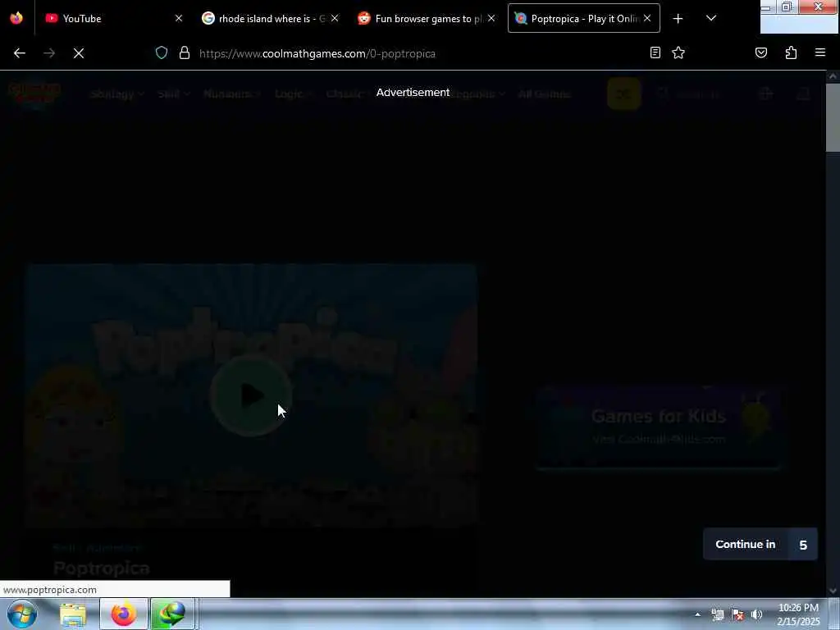Open the extensions puzzle icon

(791, 52)
